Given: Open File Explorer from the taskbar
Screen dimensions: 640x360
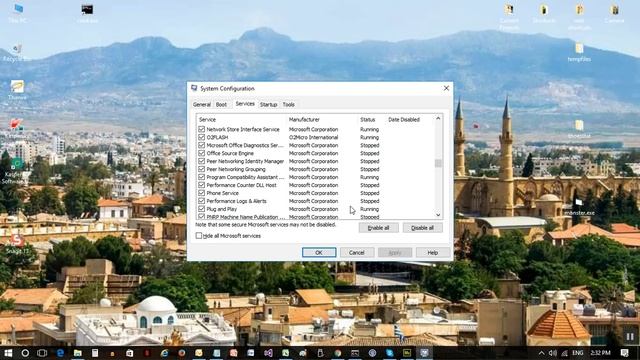Looking at the screenshot, I should (78, 353).
